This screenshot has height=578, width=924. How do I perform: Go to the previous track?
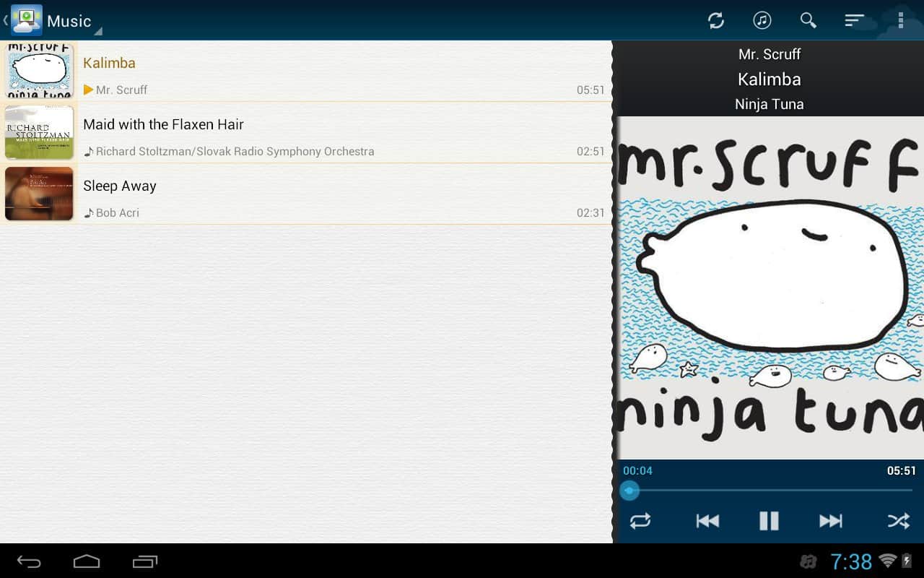coord(707,521)
